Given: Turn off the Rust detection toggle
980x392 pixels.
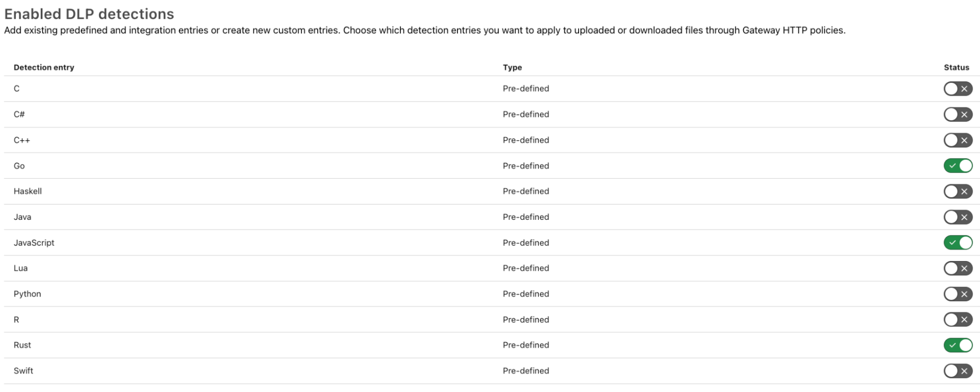Looking at the screenshot, I should [957, 345].
